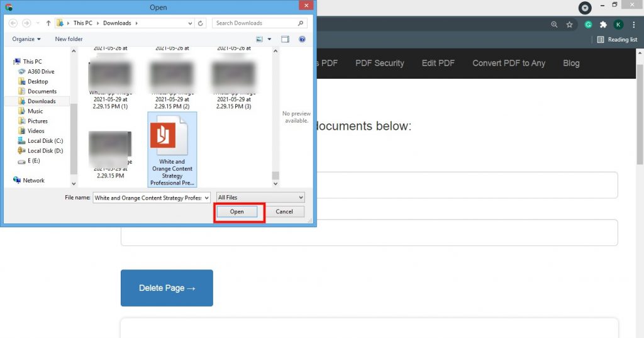Open the K profile avatar in Chrome
The image size is (644, 338).
618,25
